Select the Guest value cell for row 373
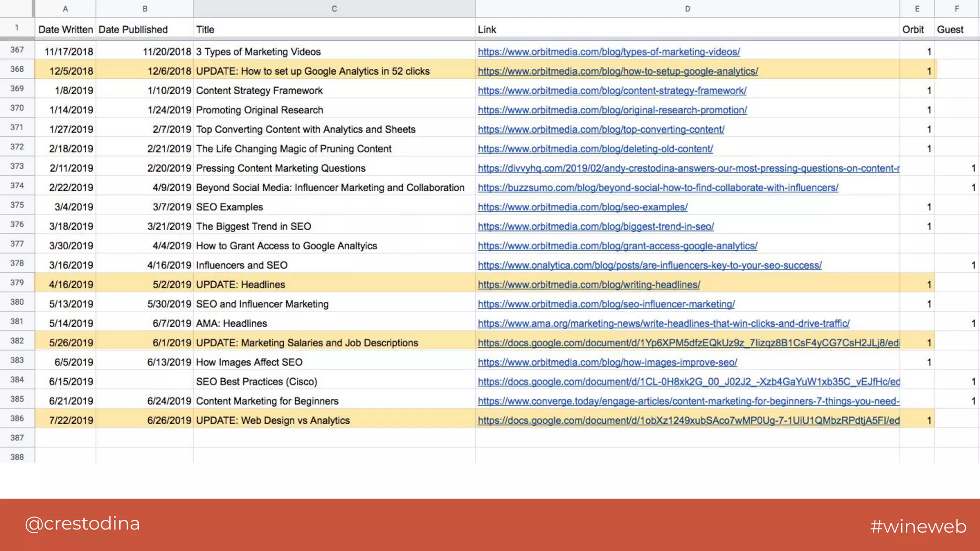 [956, 168]
